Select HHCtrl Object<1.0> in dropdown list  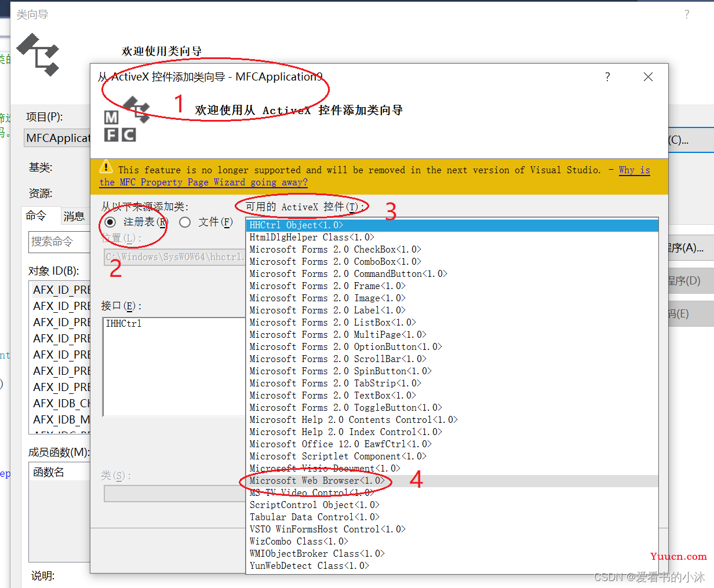tap(296, 225)
